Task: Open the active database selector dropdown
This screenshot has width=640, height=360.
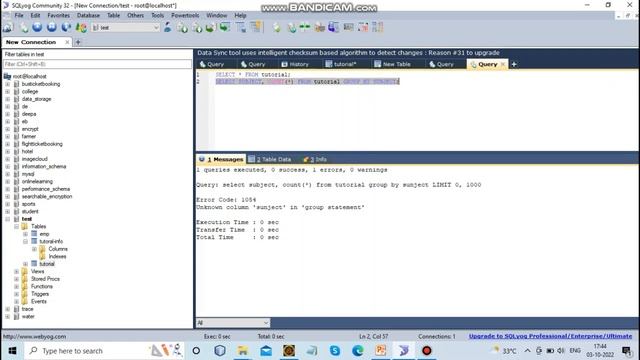Action: tap(156, 27)
